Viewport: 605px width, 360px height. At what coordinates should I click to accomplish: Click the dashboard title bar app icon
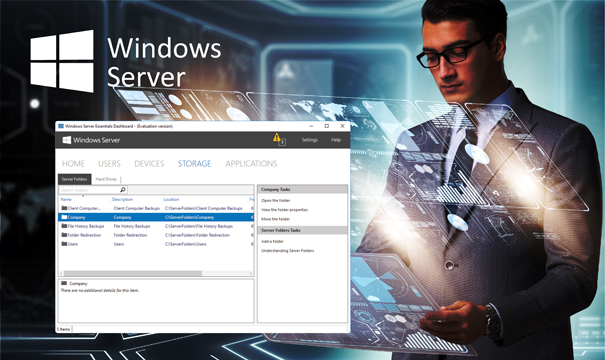(61, 126)
